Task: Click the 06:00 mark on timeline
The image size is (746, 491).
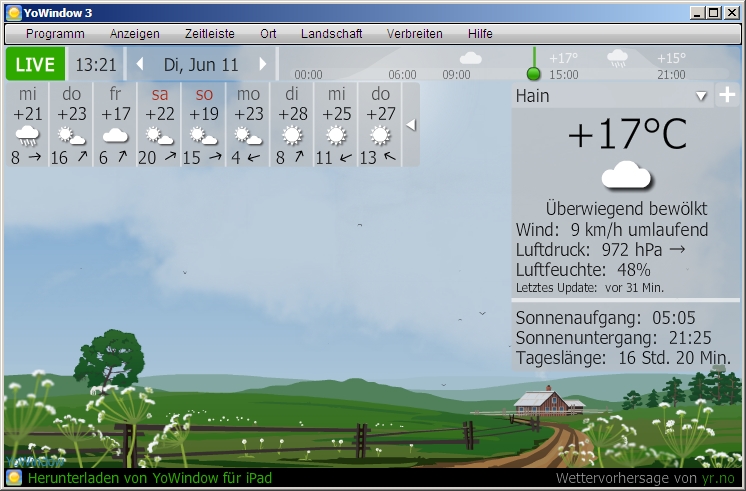Action: click(x=402, y=75)
